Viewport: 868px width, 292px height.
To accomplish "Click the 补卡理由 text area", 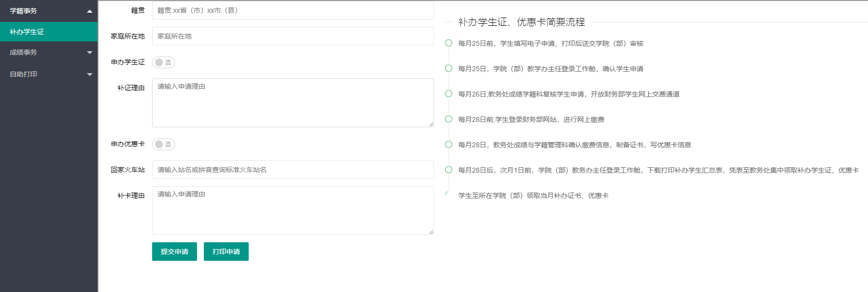I will (293, 211).
